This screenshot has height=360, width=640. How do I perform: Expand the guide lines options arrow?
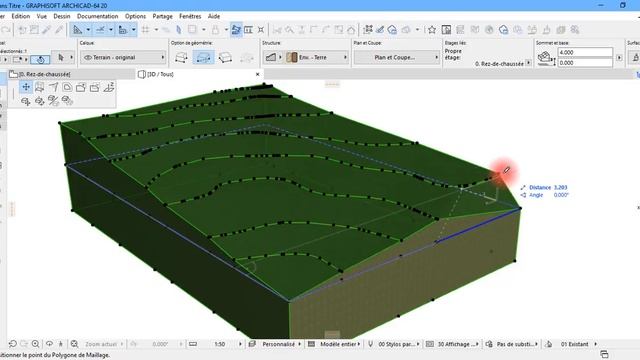click(x=88, y=30)
